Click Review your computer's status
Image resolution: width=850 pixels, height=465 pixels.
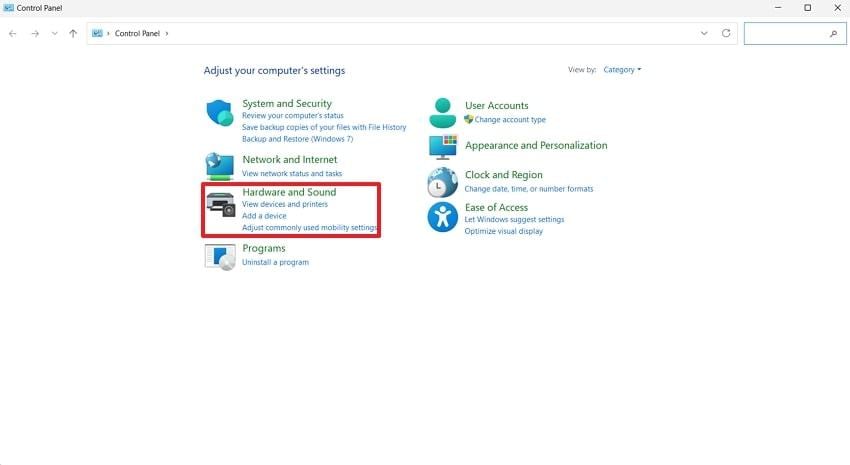point(293,115)
